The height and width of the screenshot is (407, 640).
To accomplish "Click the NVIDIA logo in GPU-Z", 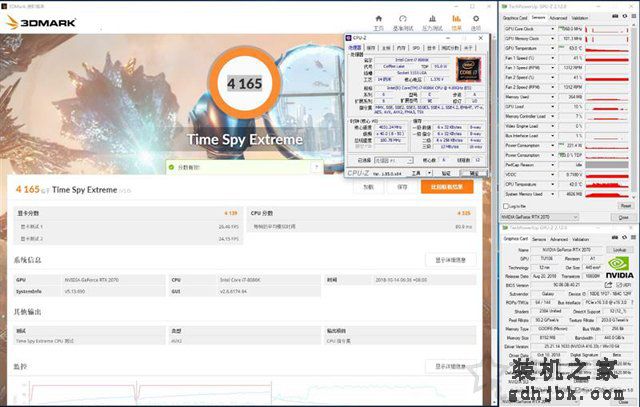I will [619, 267].
